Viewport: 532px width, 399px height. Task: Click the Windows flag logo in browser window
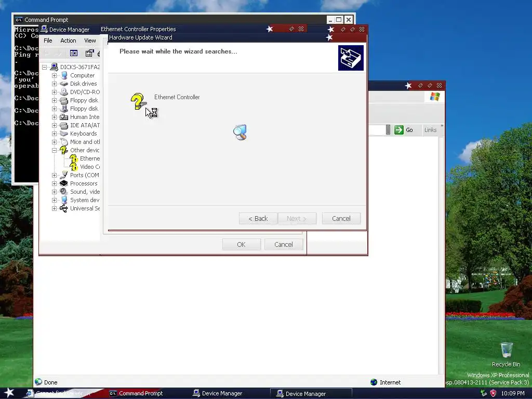click(x=435, y=97)
